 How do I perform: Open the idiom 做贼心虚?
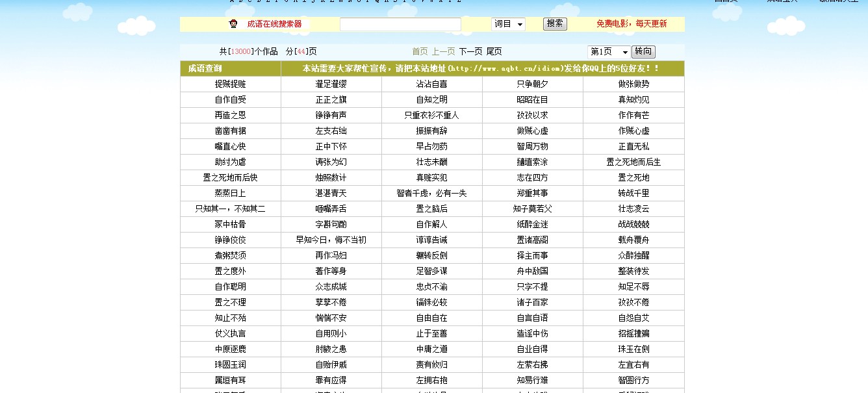[533, 131]
